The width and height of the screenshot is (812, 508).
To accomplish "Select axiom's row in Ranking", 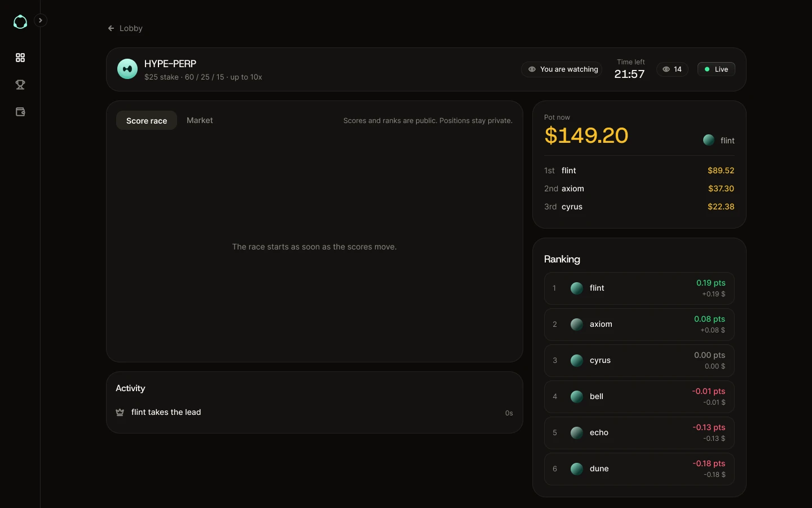I will coord(639,325).
